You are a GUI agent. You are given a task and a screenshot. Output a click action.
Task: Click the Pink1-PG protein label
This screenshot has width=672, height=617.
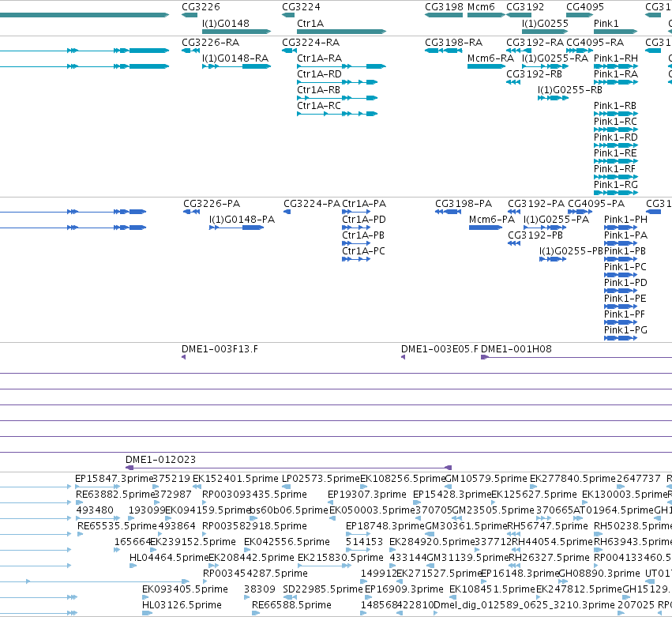pos(625,330)
